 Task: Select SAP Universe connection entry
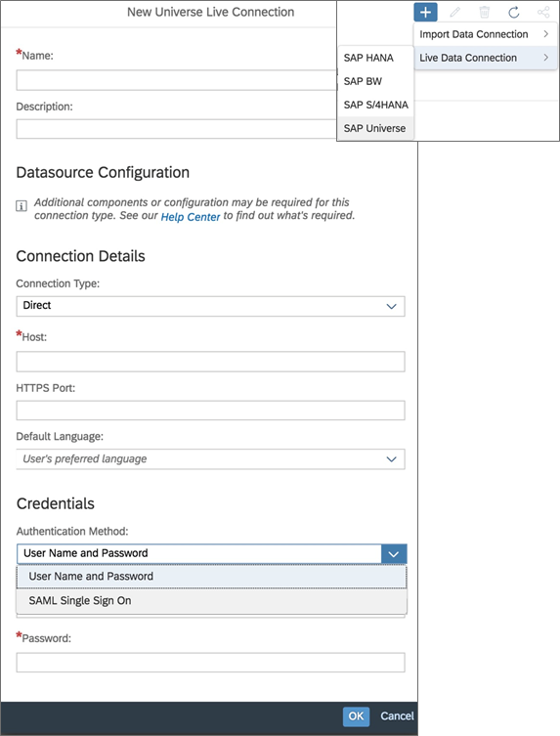(x=375, y=128)
